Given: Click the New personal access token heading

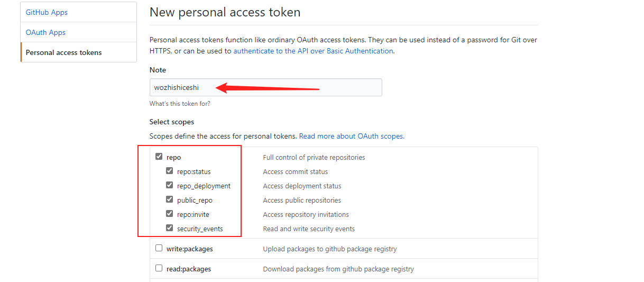Looking at the screenshot, I should pos(225,12).
